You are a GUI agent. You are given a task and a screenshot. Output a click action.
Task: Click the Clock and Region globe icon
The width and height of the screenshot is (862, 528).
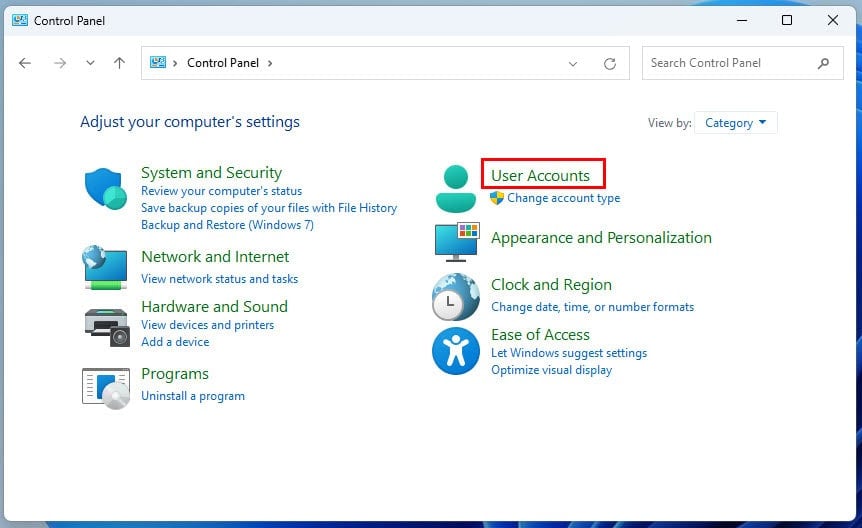pyautogui.click(x=456, y=297)
